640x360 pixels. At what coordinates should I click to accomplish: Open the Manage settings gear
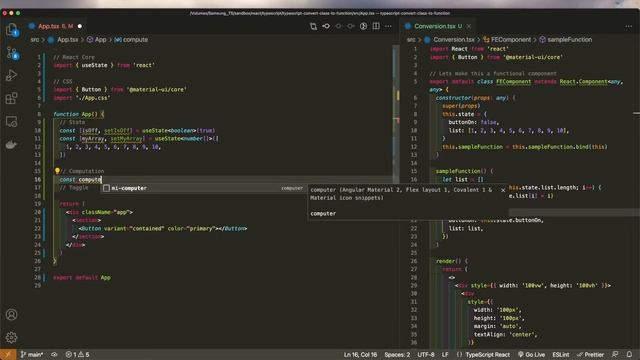(11, 337)
